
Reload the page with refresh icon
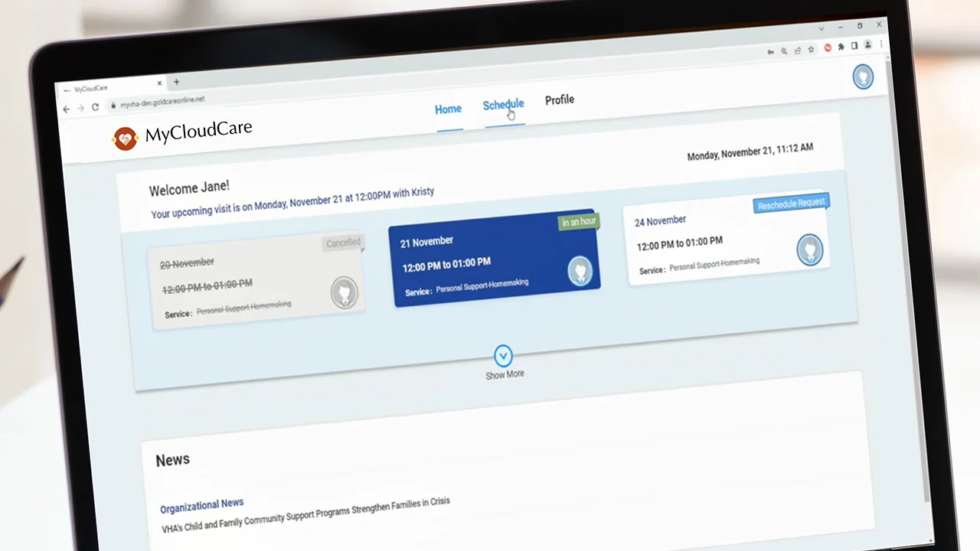pos(96,107)
